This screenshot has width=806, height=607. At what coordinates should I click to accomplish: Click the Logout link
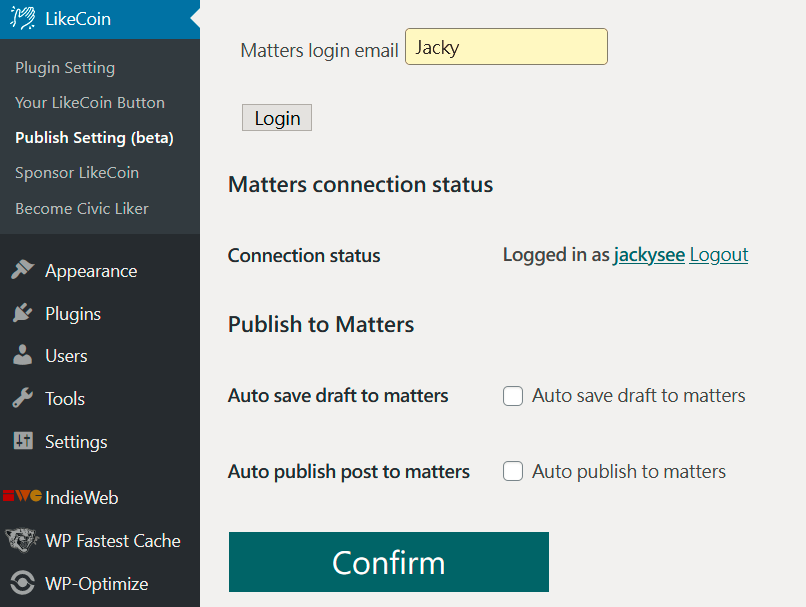tap(719, 255)
